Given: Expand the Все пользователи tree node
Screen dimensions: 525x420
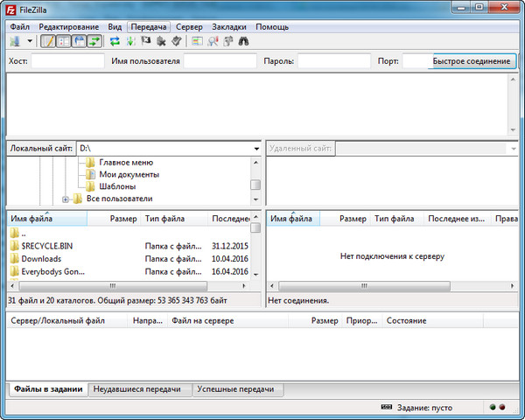Looking at the screenshot, I should point(66,199).
